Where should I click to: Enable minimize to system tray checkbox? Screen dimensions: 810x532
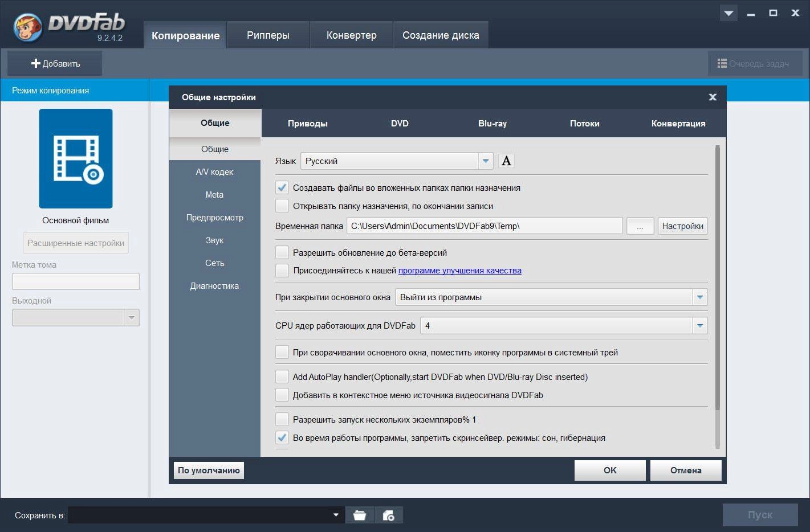282,352
